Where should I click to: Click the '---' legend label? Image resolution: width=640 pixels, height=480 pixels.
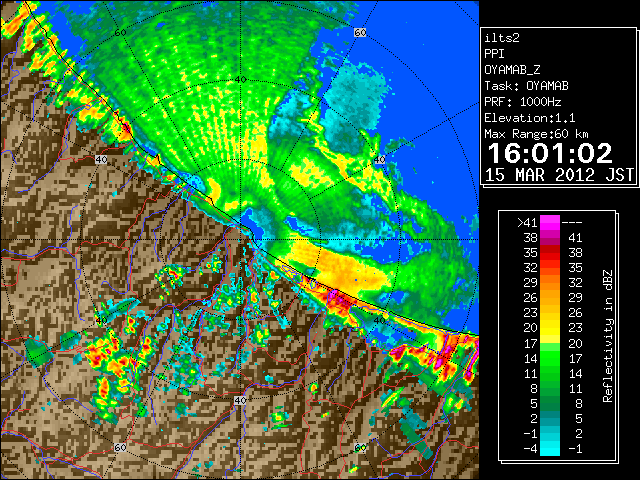(572, 222)
